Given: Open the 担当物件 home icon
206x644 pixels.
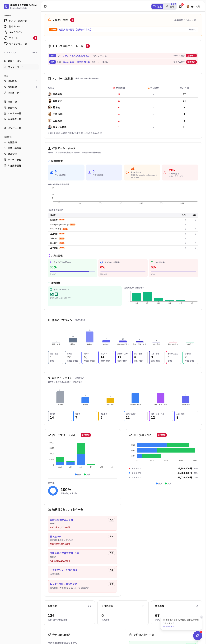Looking at the screenshot, I should [5, 81].
